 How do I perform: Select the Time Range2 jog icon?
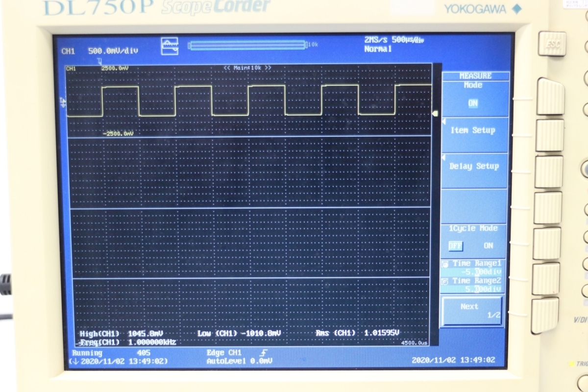click(445, 281)
